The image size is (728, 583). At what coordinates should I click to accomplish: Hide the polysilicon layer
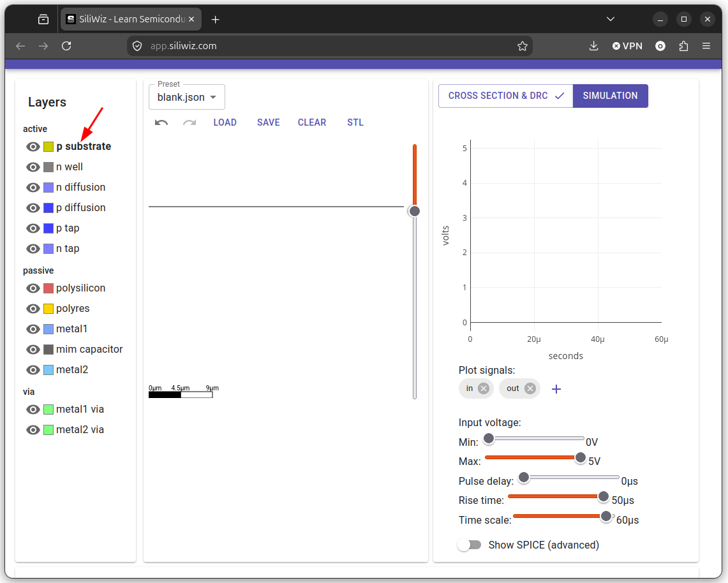click(x=33, y=288)
